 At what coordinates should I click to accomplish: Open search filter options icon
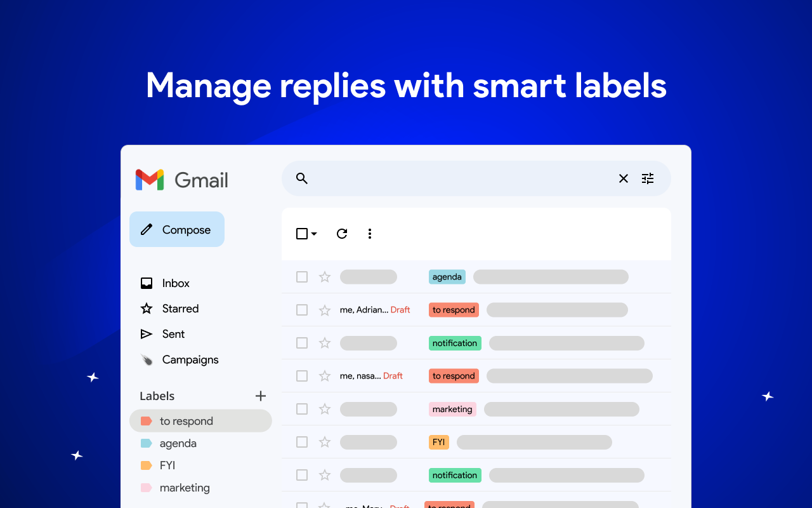click(x=648, y=178)
